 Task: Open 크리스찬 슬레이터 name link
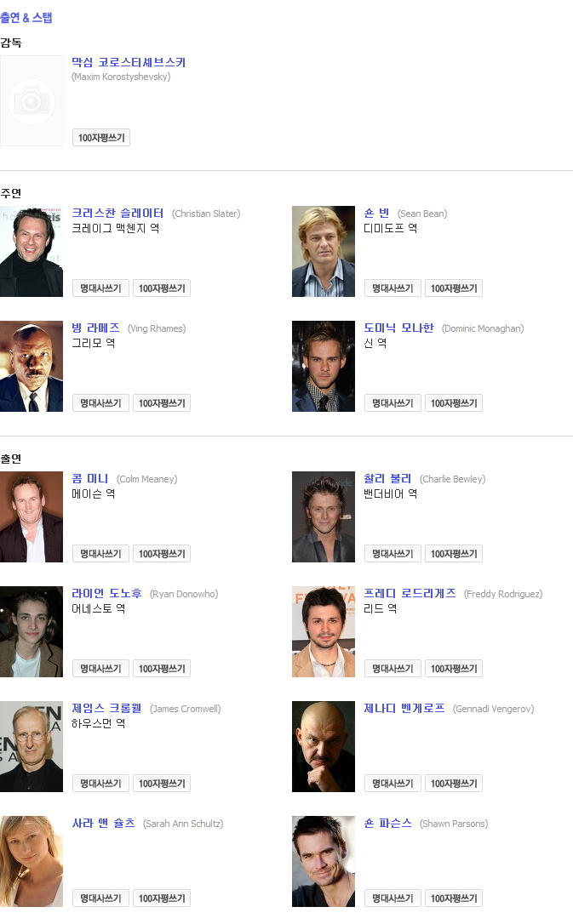click(x=117, y=213)
